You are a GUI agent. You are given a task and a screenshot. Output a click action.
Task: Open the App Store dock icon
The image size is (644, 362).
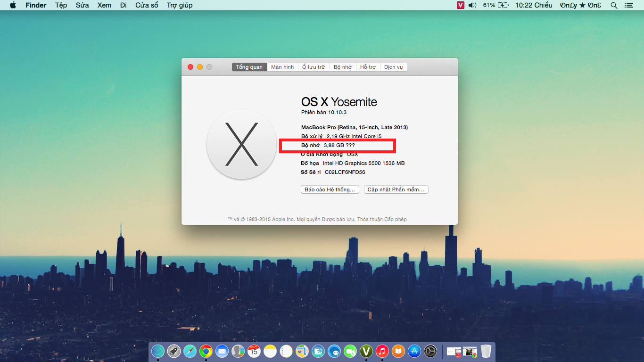(414, 351)
